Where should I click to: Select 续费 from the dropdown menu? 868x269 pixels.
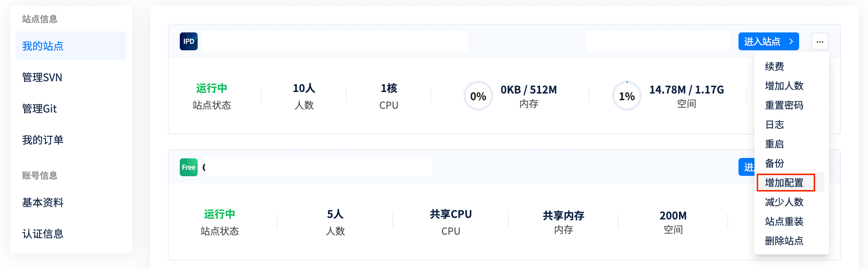click(x=775, y=66)
